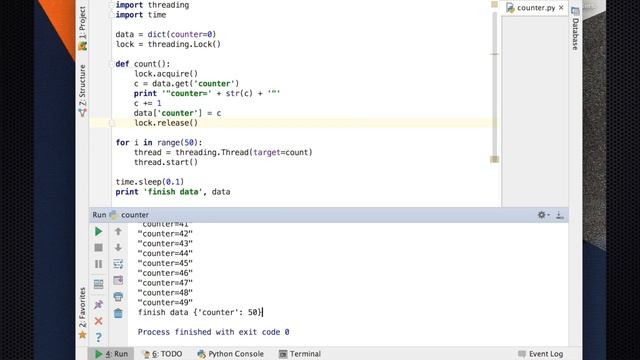Click the lower yellow marker in editor's right stripe
The height and width of the screenshot is (360, 640).
[494, 159]
